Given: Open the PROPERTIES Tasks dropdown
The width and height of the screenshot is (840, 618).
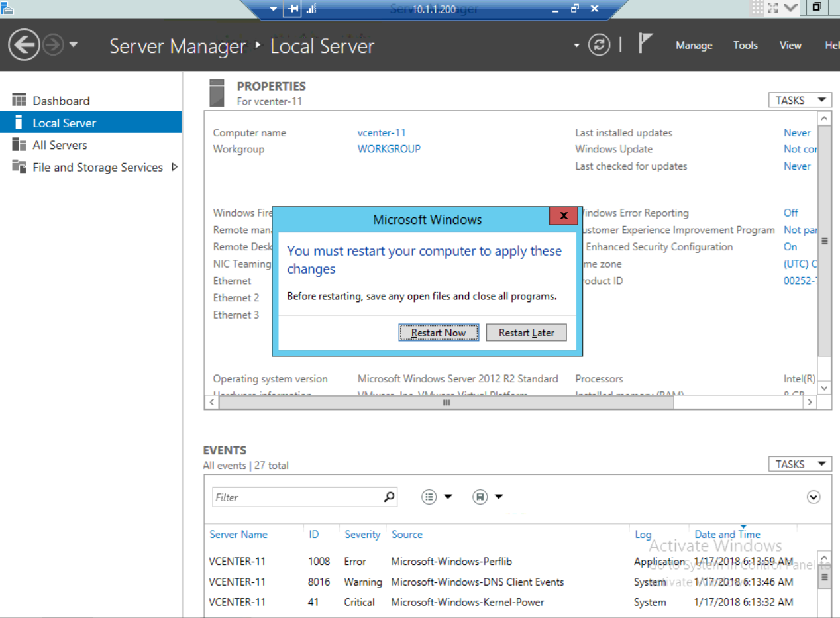Looking at the screenshot, I should [799, 99].
